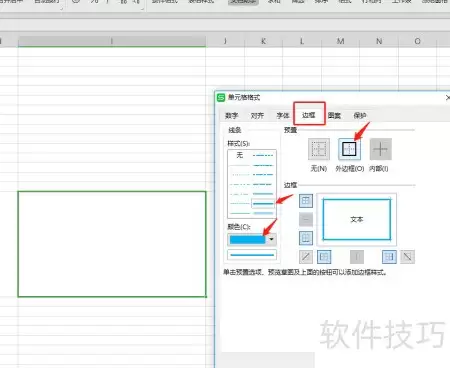This screenshot has width=450, height=368.
Task: Add diagonal-up border line
Action: click(306, 257)
